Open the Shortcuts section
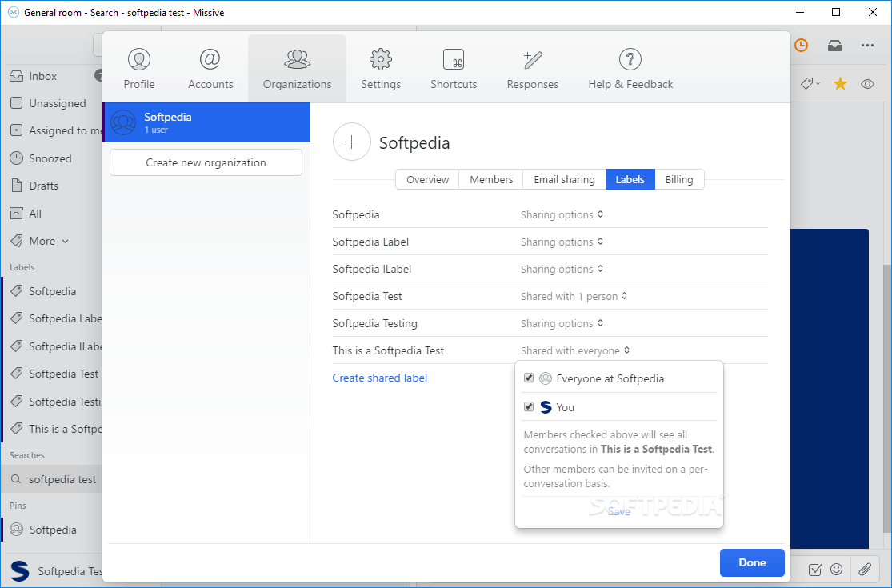The height and width of the screenshot is (588, 892). 454,69
